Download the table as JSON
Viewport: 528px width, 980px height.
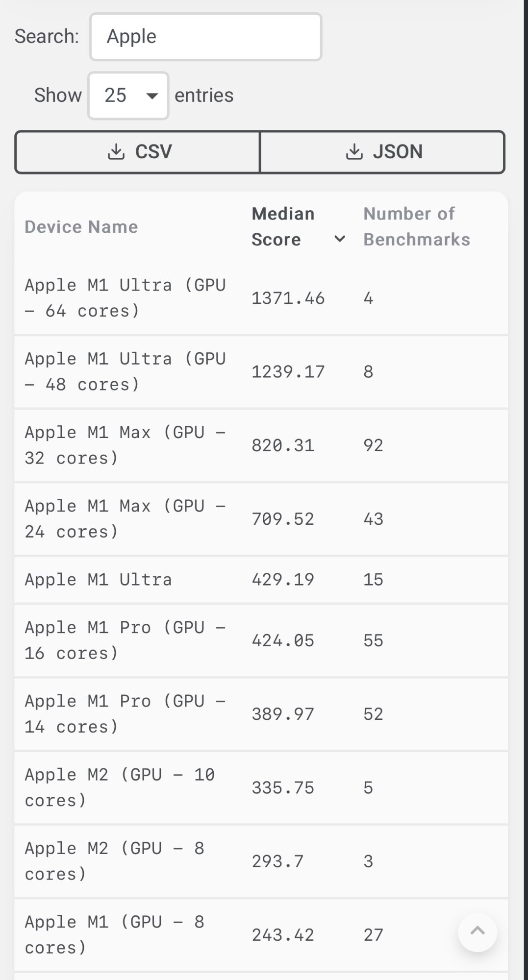[382, 152]
